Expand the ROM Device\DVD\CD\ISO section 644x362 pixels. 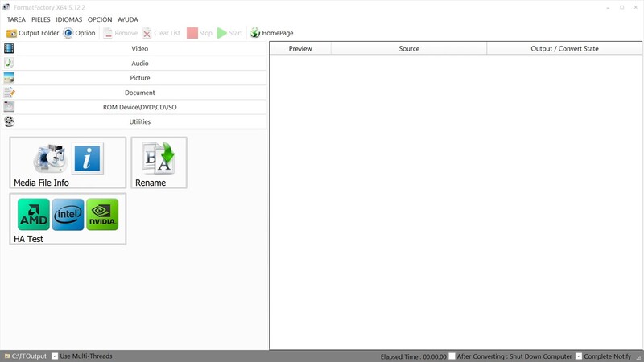pyautogui.click(x=134, y=107)
